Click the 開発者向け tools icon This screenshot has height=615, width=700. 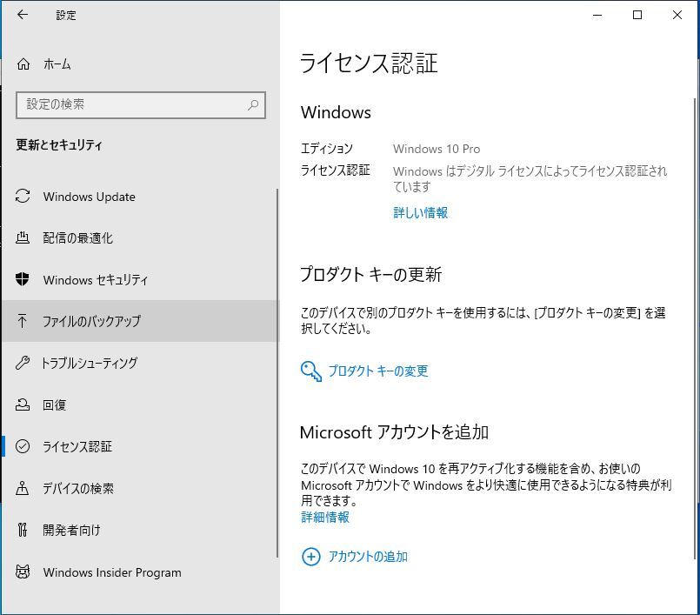(23, 530)
